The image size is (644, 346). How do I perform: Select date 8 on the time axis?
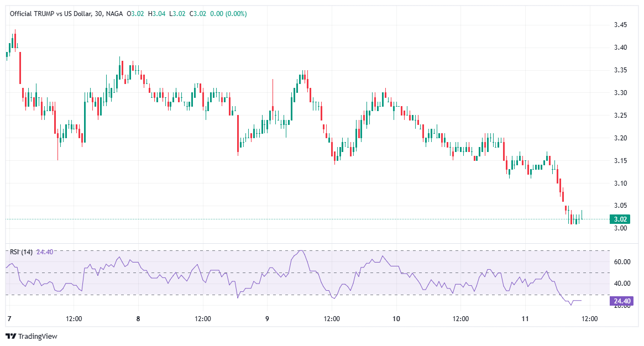coord(138,319)
